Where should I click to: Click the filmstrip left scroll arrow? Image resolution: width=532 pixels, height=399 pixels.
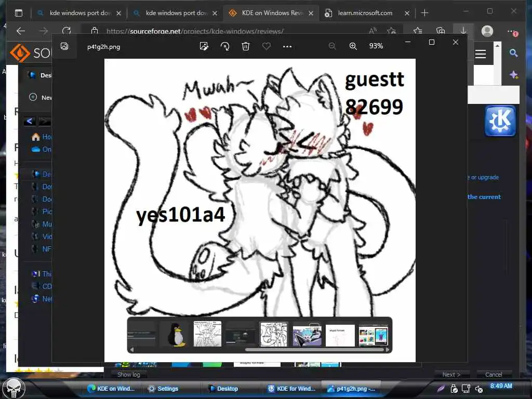tap(132, 350)
